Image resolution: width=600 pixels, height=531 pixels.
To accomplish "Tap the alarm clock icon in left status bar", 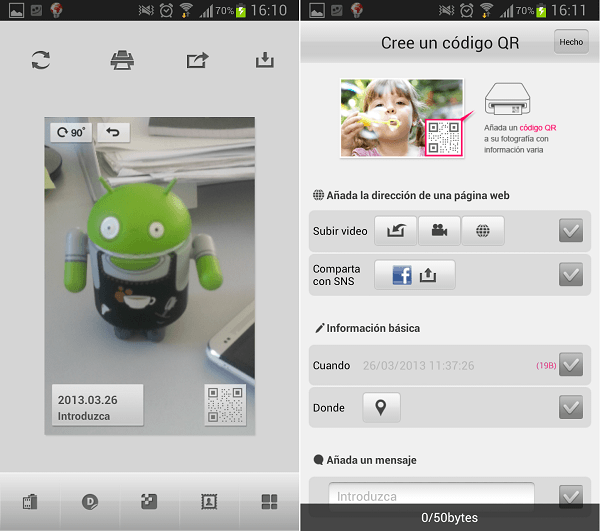I will click(166, 10).
